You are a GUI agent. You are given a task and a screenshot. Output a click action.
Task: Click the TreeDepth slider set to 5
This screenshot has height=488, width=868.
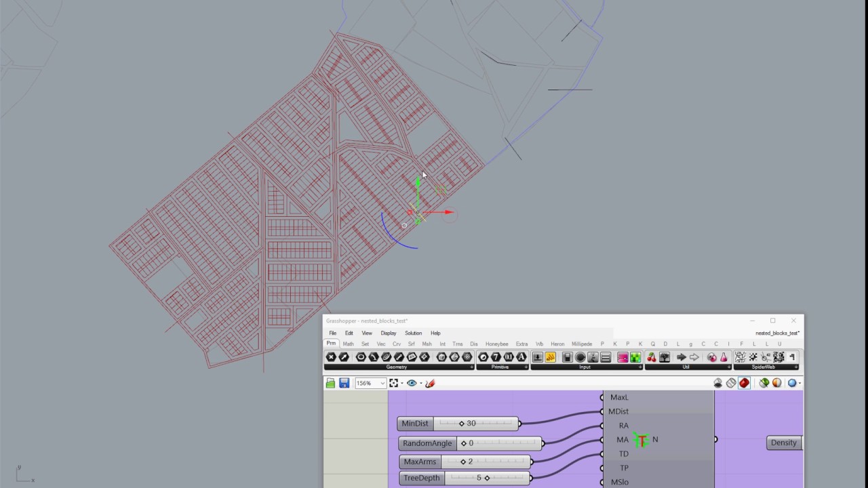[465, 478]
